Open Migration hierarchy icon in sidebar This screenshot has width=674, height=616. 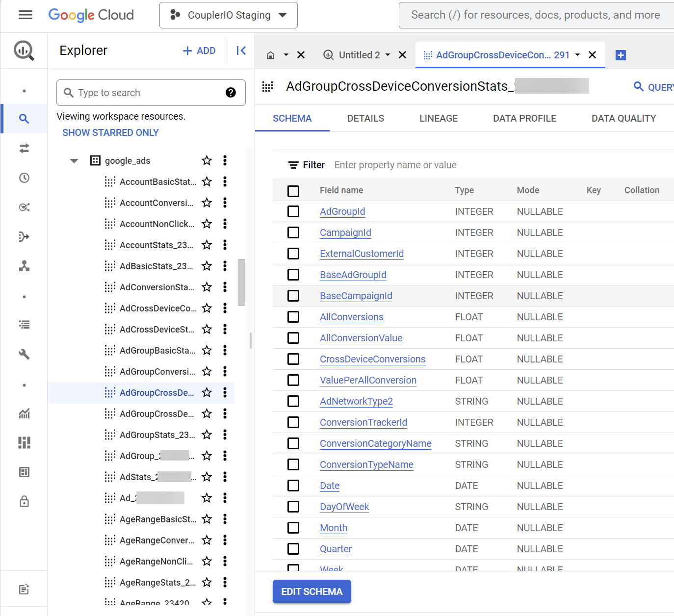pyautogui.click(x=24, y=266)
